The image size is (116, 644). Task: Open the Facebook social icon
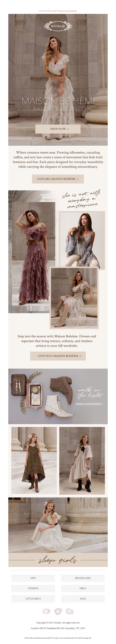point(46,612)
